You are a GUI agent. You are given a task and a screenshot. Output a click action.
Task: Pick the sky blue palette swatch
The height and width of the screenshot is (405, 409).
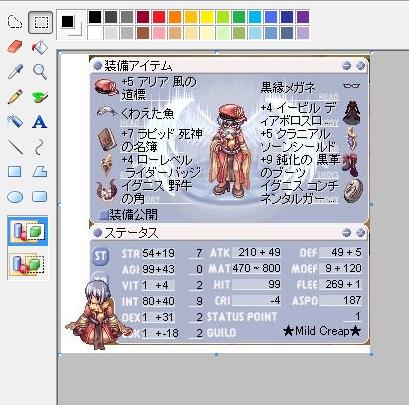point(255,17)
